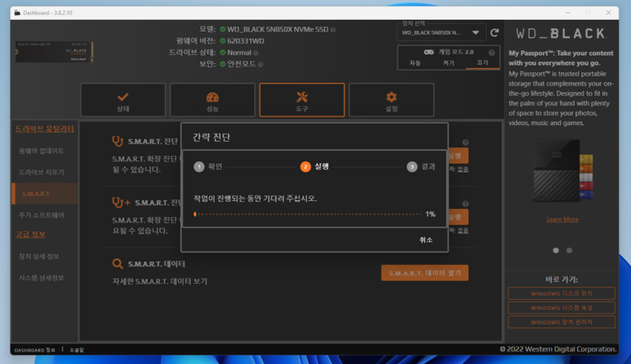Open 도움말 in the status bar
Image resolution: width=631 pixels, height=364 pixels.
(77, 350)
